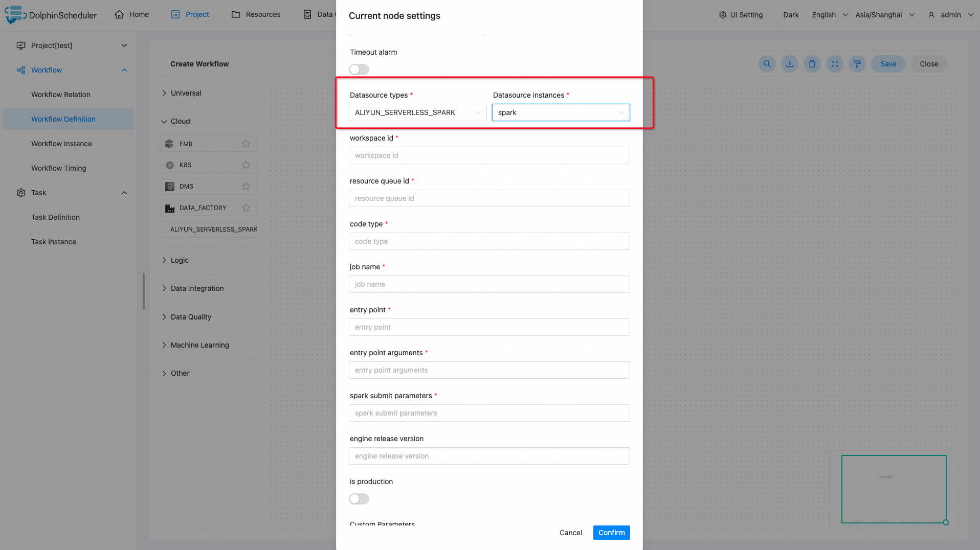Cancel the node settings dialog
The image size is (980, 550).
click(x=571, y=533)
